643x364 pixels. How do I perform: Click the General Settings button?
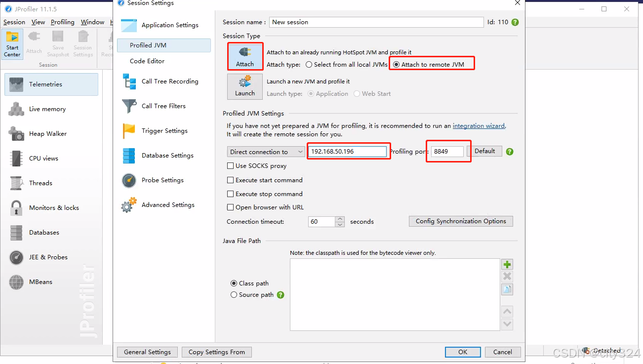click(147, 352)
